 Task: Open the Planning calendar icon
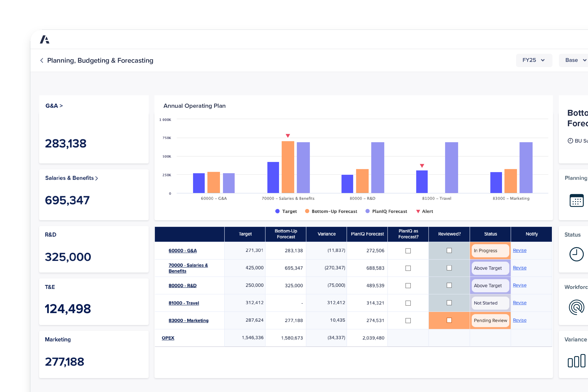(x=577, y=201)
